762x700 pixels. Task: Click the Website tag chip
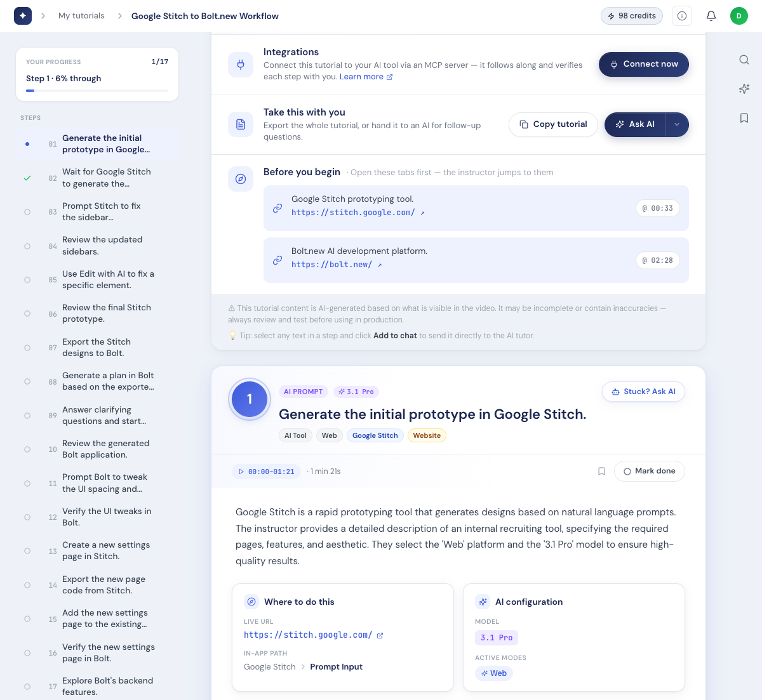(427, 435)
